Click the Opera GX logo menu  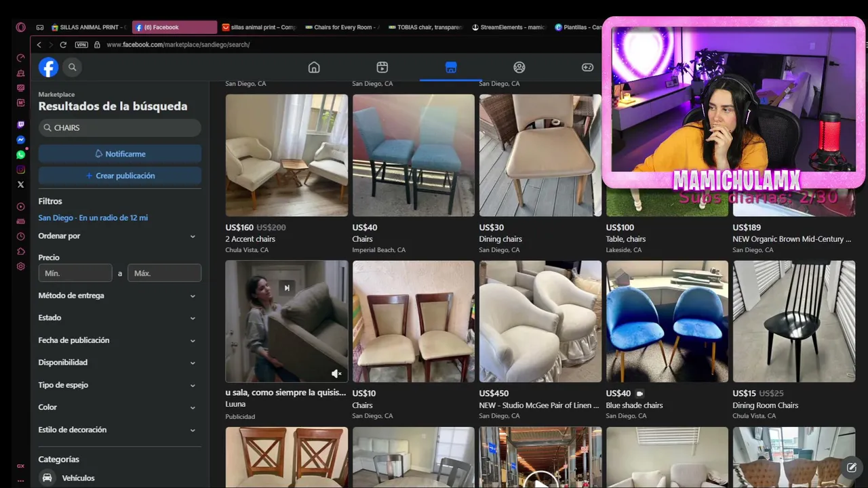pyautogui.click(x=21, y=27)
